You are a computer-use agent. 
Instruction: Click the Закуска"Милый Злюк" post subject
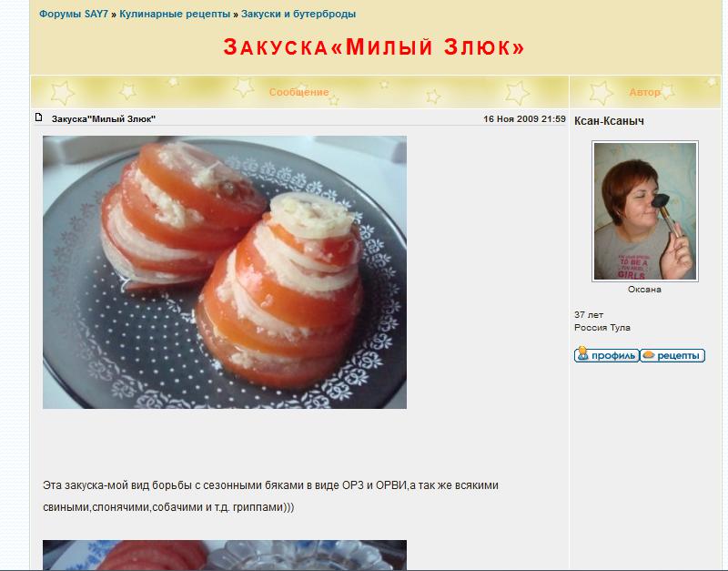[x=104, y=119]
